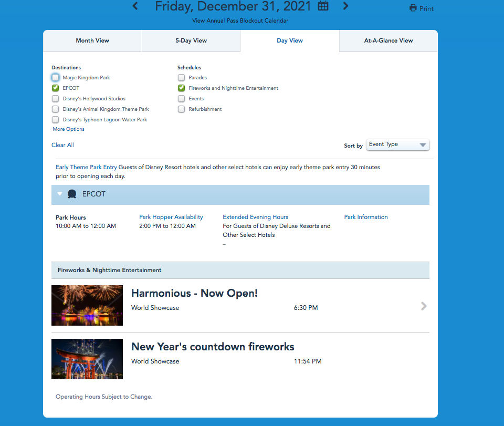Click New Year's countdown fireworks thumbnail
The height and width of the screenshot is (426, 504).
(x=87, y=359)
